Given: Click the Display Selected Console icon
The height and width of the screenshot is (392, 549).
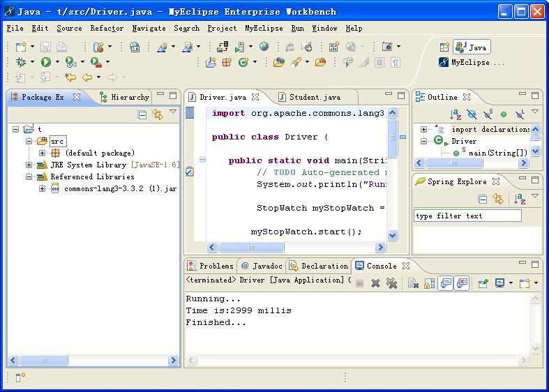Looking at the screenshot, I should pos(499,283).
